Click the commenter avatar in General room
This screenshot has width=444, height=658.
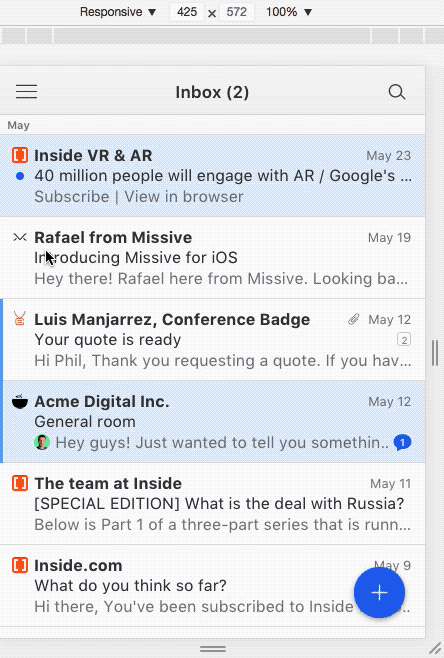pyautogui.click(x=42, y=442)
